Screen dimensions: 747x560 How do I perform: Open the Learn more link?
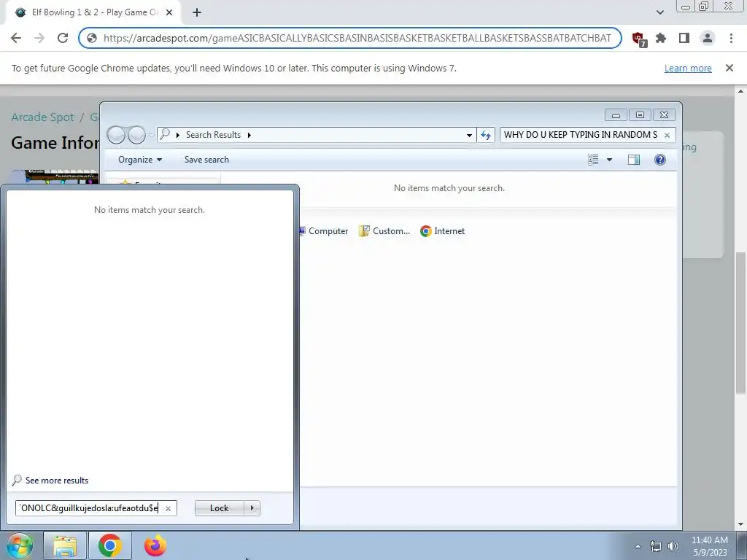pyautogui.click(x=688, y=68)
